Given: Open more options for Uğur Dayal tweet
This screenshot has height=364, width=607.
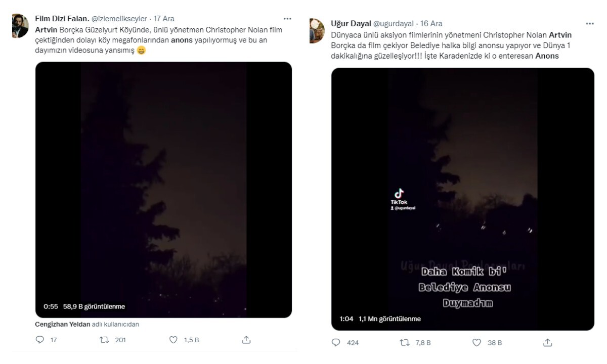Looking at the screenshot, I should click(x=590, y=23).
